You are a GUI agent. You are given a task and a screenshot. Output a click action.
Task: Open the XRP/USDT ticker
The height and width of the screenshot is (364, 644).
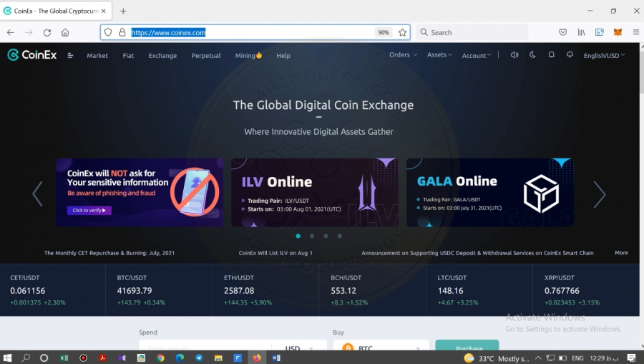point(586,290)
